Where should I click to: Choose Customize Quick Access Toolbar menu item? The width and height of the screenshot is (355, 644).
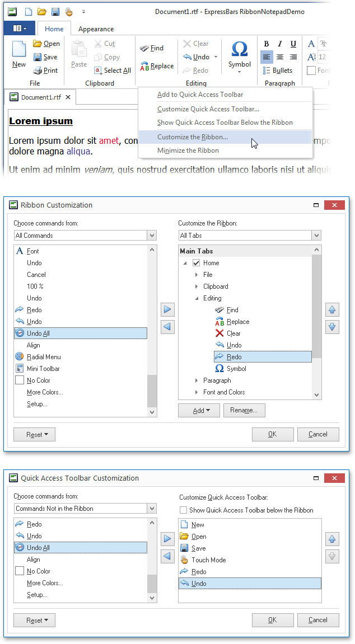225,109
